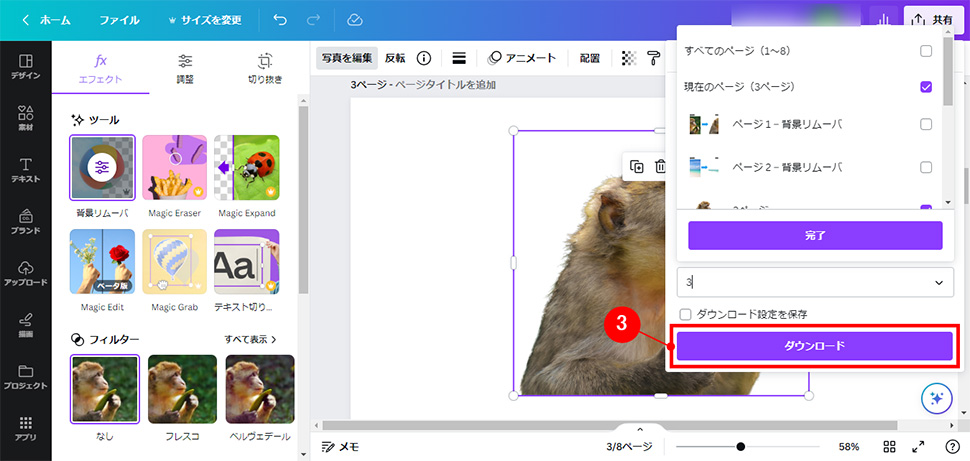Click the 配置 position button
970x461 pixels.
pos(590,58)
